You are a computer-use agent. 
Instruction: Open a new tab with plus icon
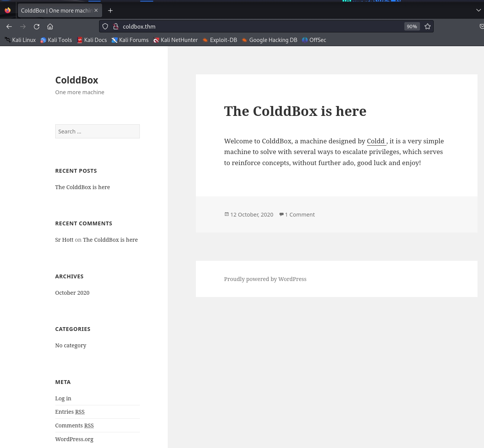point(110,11)
